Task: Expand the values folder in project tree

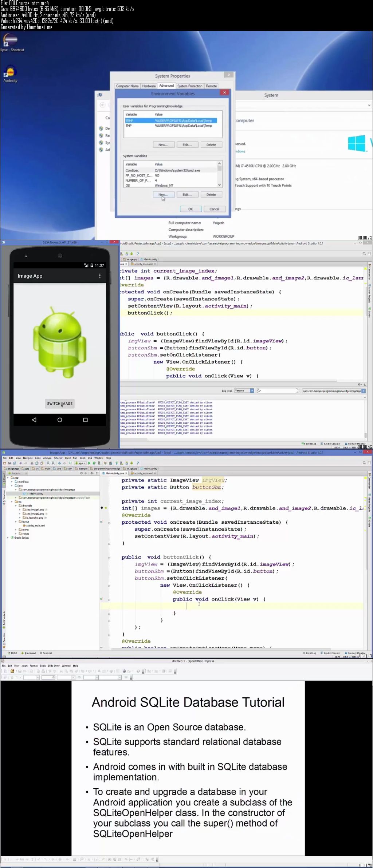Action: click(x=16, y=534)
